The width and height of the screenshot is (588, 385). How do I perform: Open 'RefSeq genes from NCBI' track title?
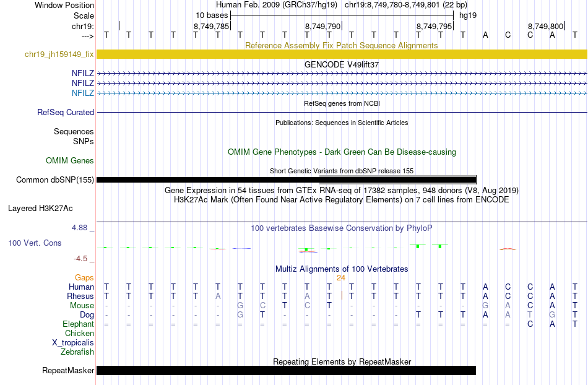tap(342, 103)
